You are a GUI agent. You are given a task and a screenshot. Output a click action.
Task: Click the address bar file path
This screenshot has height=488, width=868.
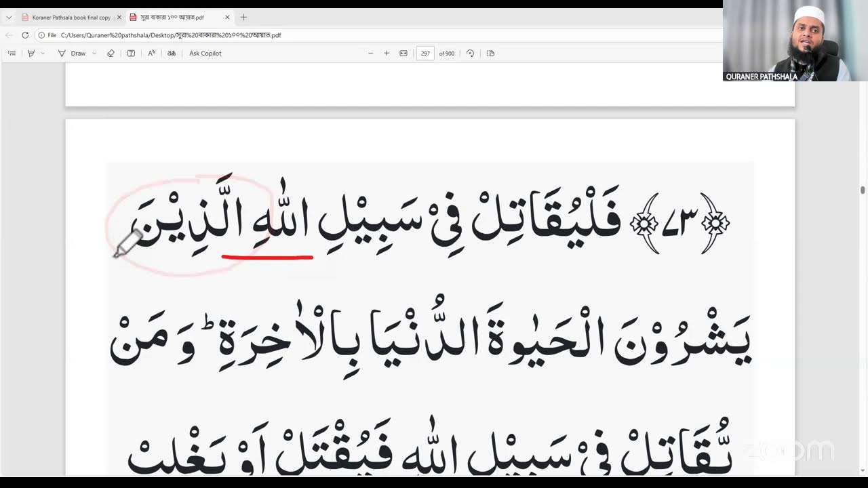click(171, 35)
